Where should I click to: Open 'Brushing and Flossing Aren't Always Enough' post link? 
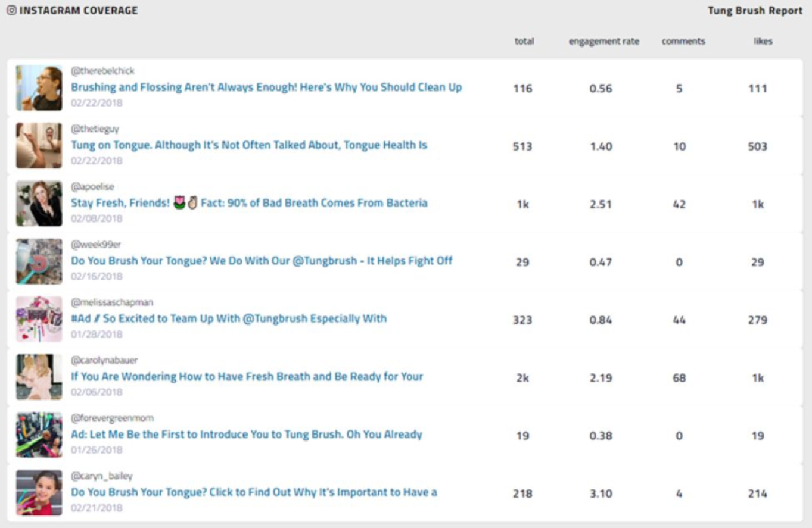click(266, 87)
